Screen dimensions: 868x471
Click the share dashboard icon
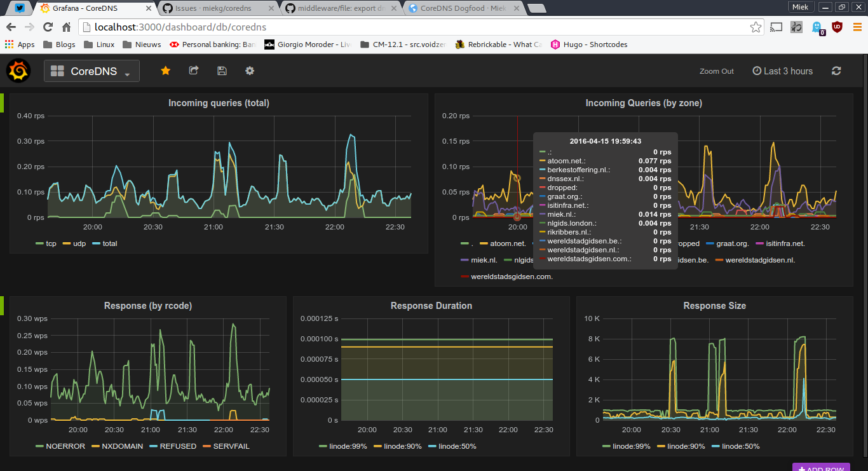point(194,71)
